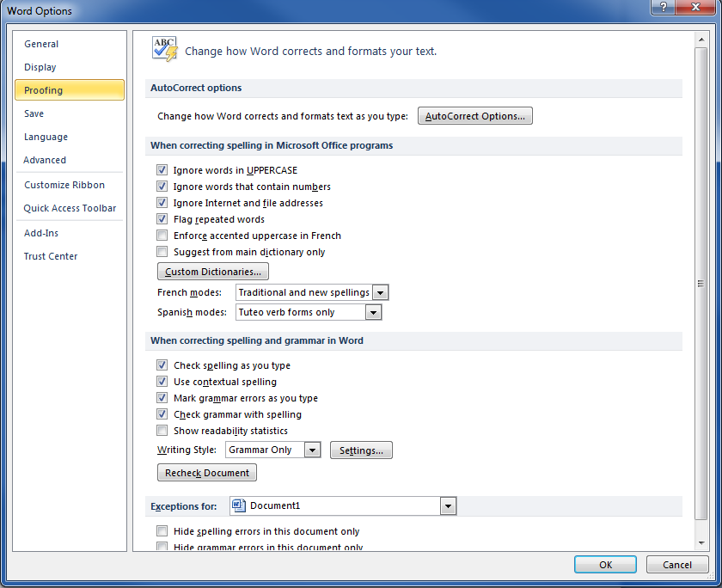Open Custom Dictionaries dialog
Viewport: 722px width, 588px height.
tap(213, 272)
